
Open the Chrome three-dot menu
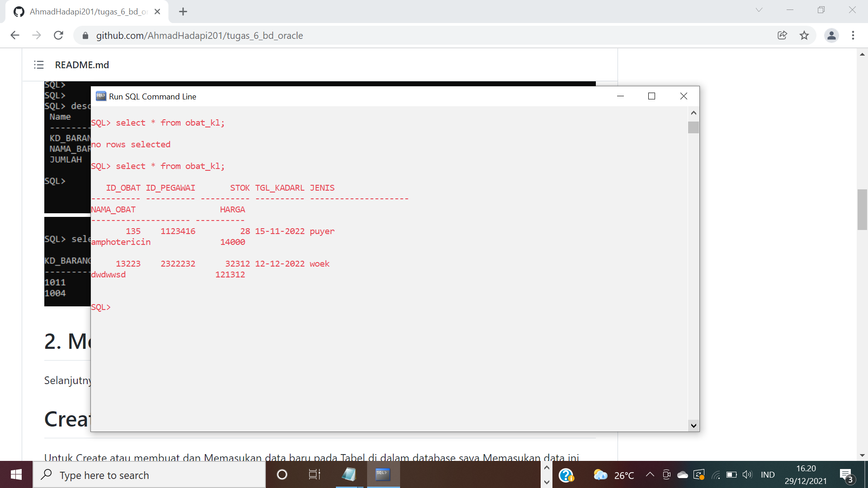tap(853, 35)
